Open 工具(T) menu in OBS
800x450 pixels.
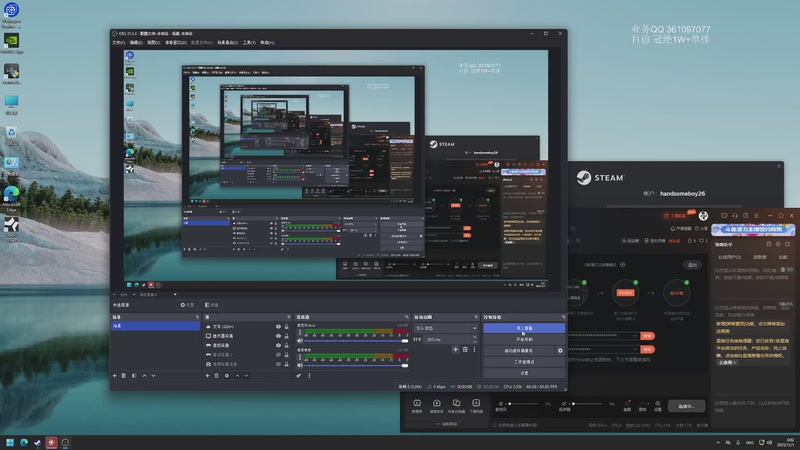(249, 43)
